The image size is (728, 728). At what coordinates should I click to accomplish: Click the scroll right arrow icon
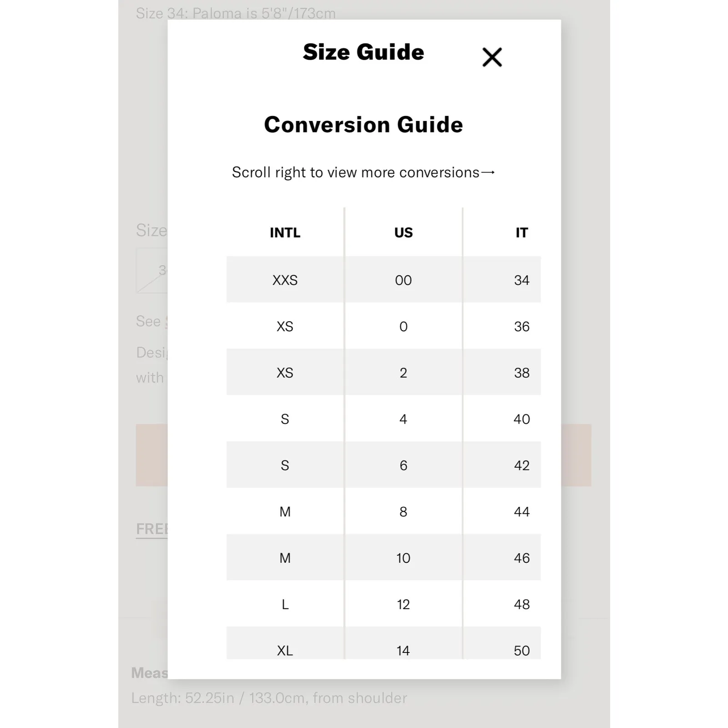point(488,172)
